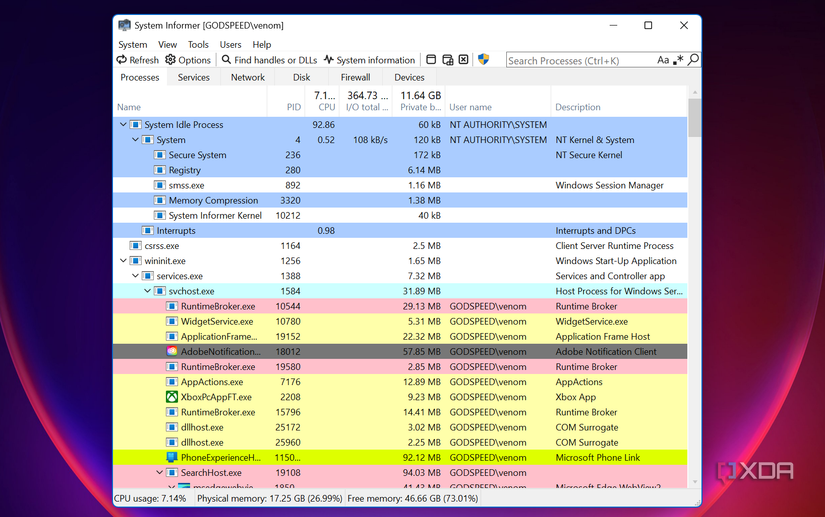
Task: Toggle case-sensitive Aa search option
Action: click(662, 60)
